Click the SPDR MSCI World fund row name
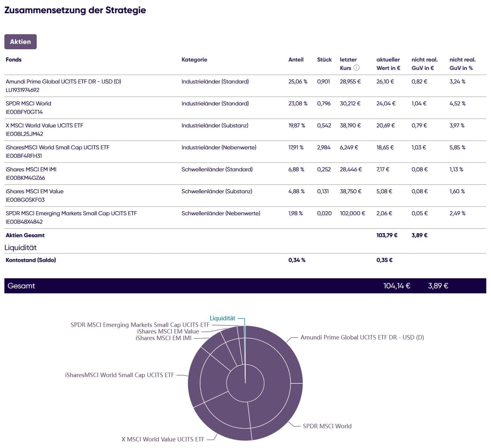 (28, 104)
